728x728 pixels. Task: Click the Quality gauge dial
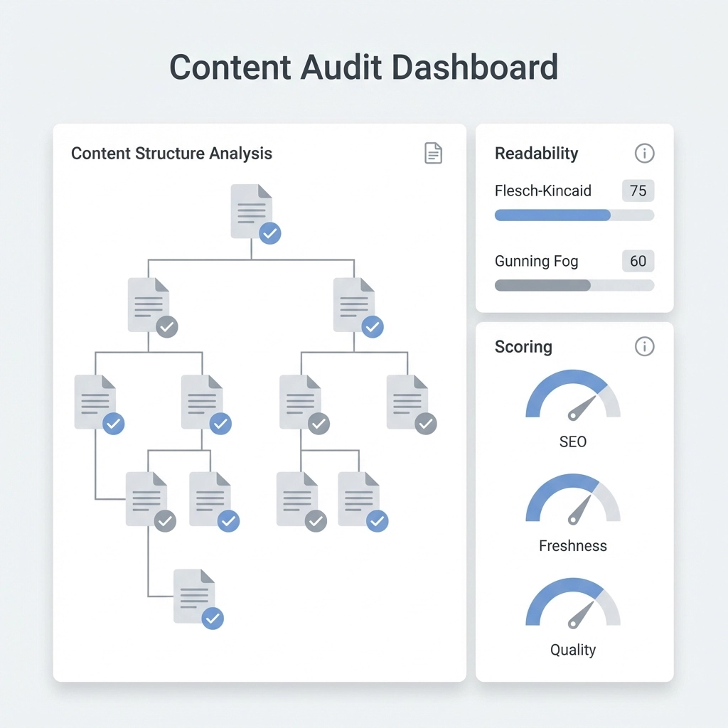click(x=572, y=604)
